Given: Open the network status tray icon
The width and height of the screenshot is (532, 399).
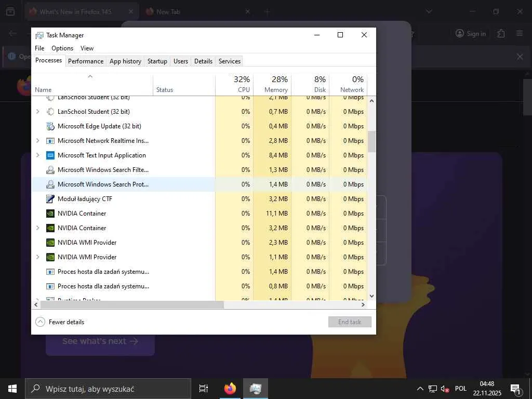Looking at the screenshot, I should (433, 389).
